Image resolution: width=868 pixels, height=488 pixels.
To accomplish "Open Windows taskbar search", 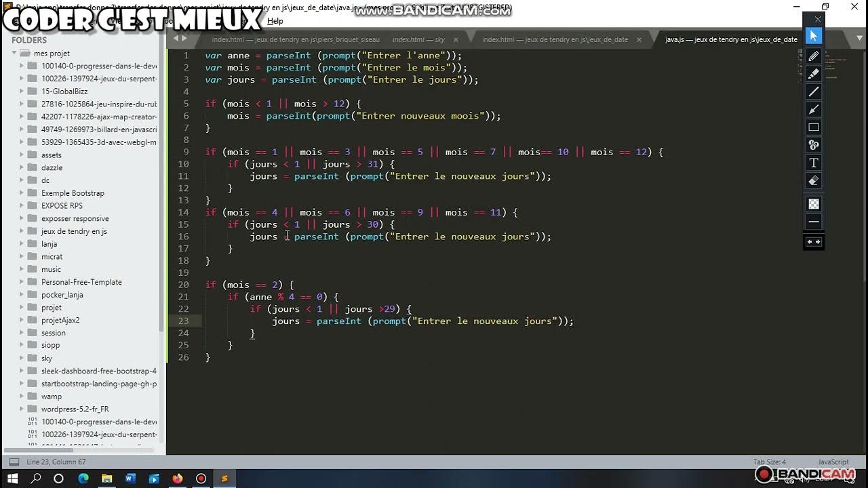I will coord(36,479).
